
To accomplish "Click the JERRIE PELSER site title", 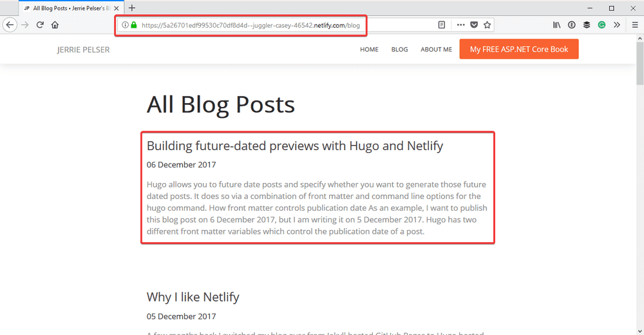I will coord(83,50).
